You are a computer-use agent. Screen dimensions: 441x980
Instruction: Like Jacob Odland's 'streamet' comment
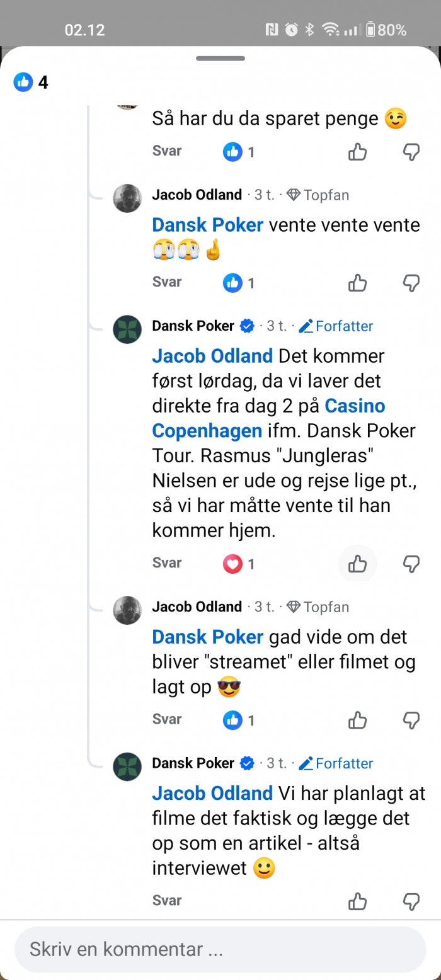[357, 719]
